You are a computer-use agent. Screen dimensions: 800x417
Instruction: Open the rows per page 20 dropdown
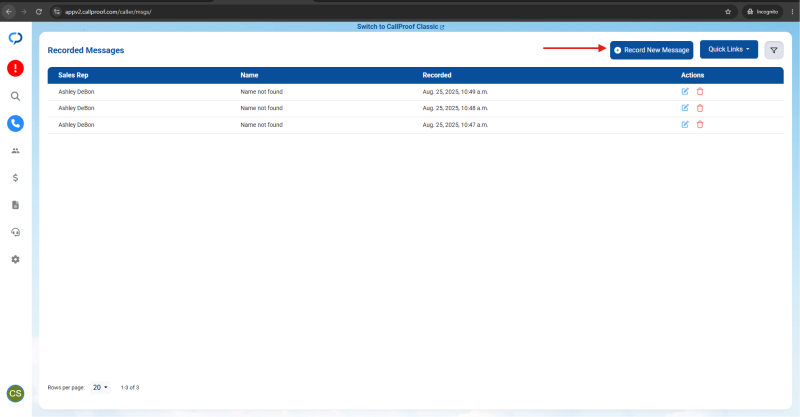100,387
